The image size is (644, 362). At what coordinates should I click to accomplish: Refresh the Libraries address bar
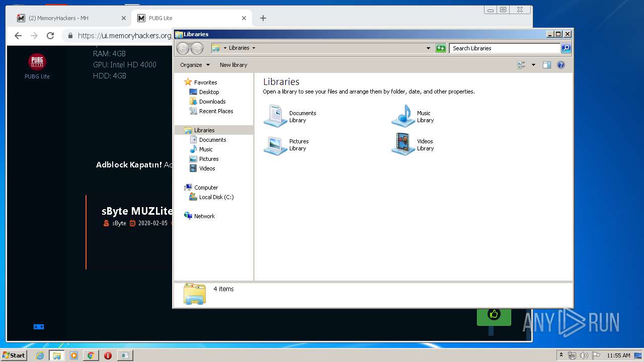pos(441,48)
